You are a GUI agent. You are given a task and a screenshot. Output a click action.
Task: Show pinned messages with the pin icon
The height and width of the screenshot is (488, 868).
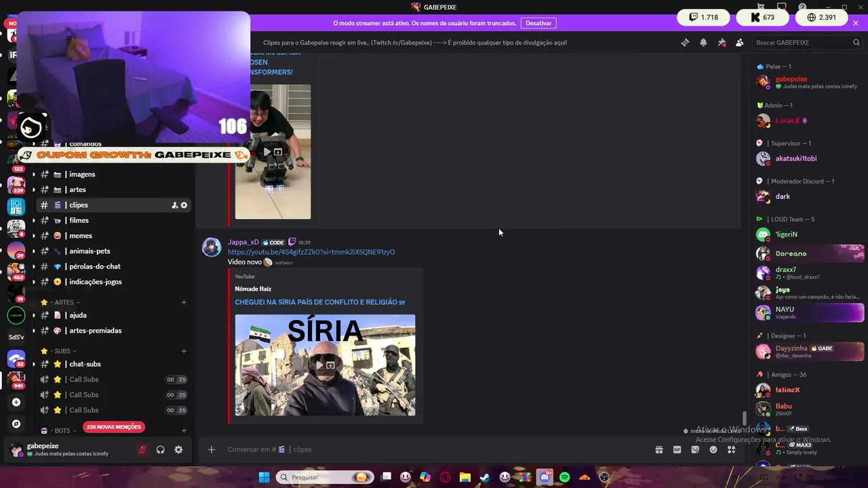722,42
